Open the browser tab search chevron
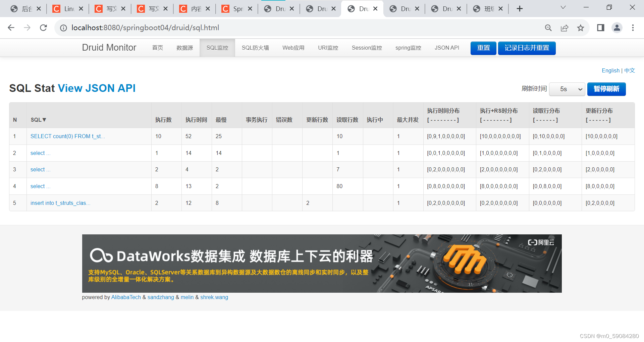The width and height of the screenshot is (644, 342). (563, 7)
